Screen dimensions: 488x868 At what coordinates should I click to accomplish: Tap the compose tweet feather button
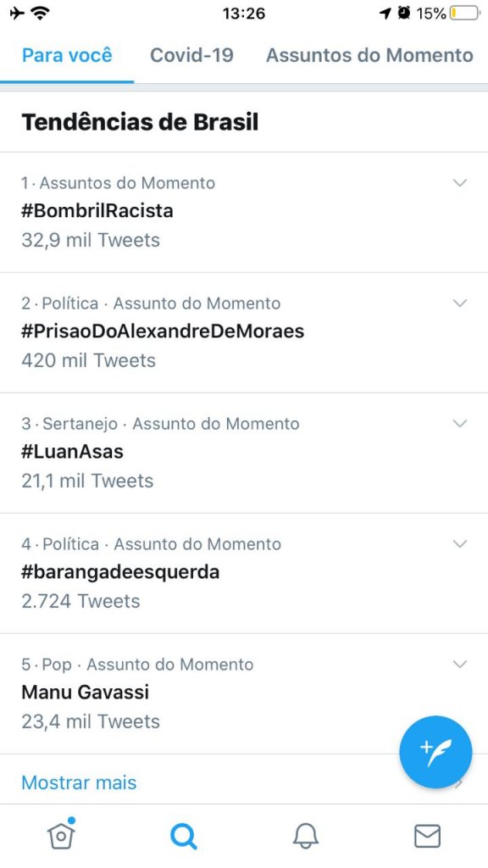(435, 752)
